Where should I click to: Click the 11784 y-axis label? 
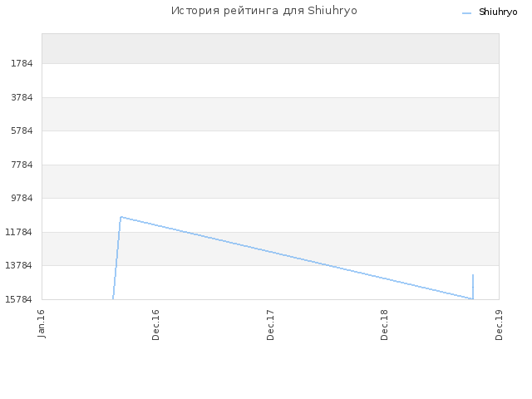(18, 232)
